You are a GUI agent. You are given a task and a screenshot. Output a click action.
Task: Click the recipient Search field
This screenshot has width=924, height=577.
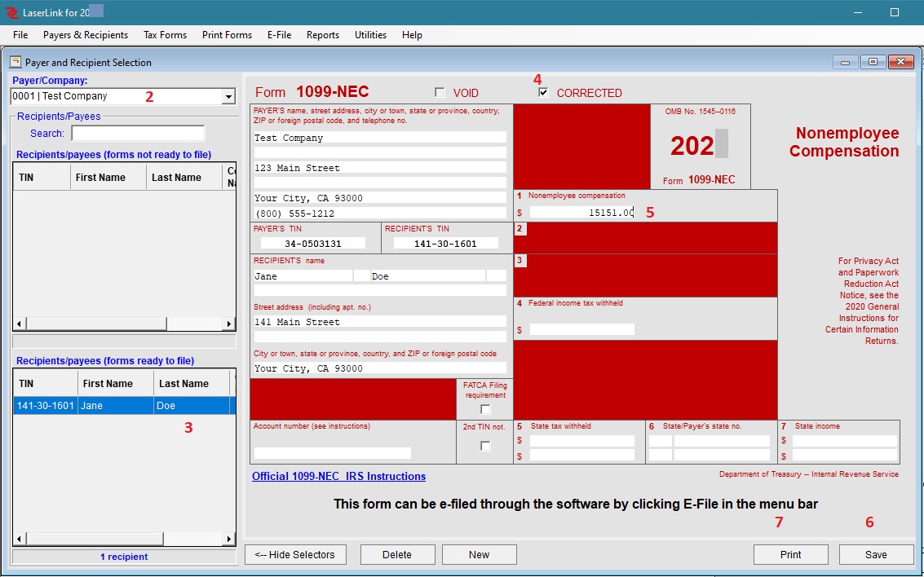(138, 134)
